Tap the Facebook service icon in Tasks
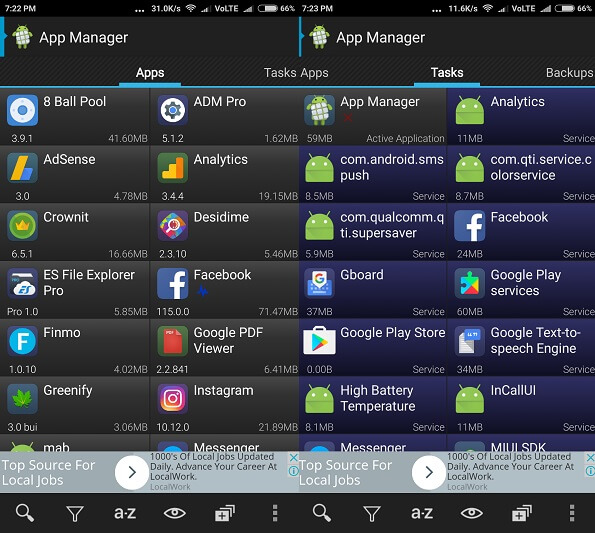 (470, 226)
